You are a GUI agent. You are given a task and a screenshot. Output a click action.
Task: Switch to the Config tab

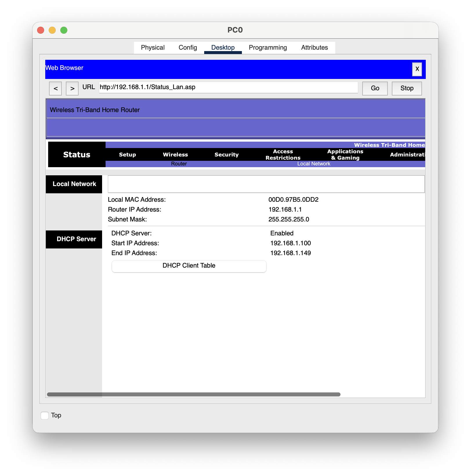coord(188,48)
